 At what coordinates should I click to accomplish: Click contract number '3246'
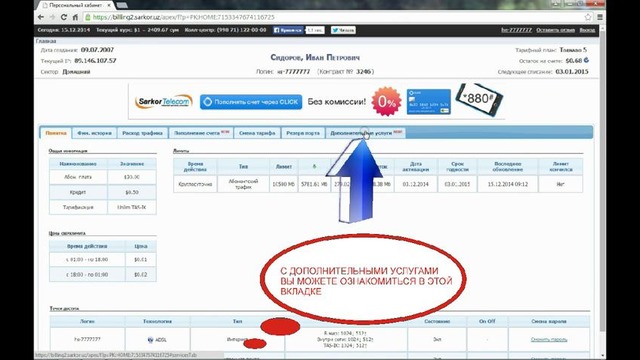pyautogui.click(x=363, y=71)
